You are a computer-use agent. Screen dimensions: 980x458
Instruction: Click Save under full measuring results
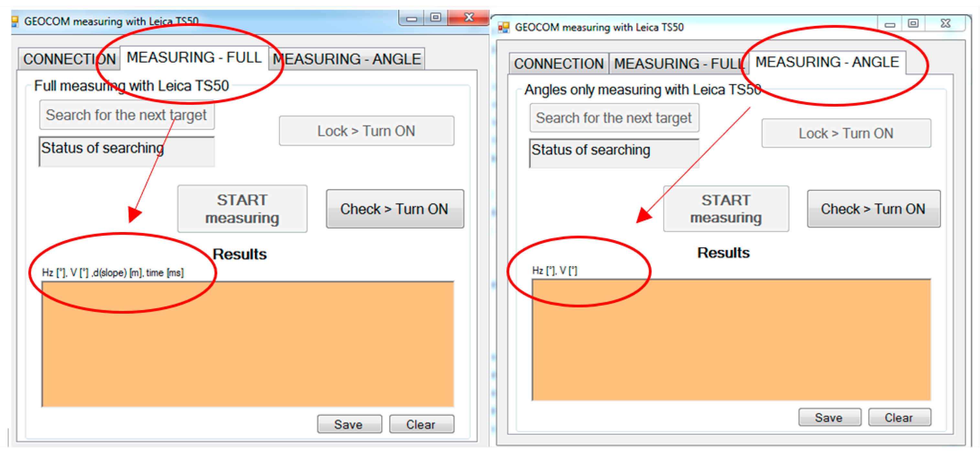click(x=349, y=424)
